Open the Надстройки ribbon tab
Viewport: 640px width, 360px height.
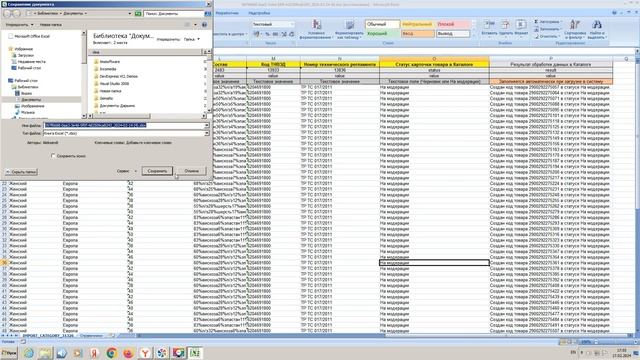[259, 13]
